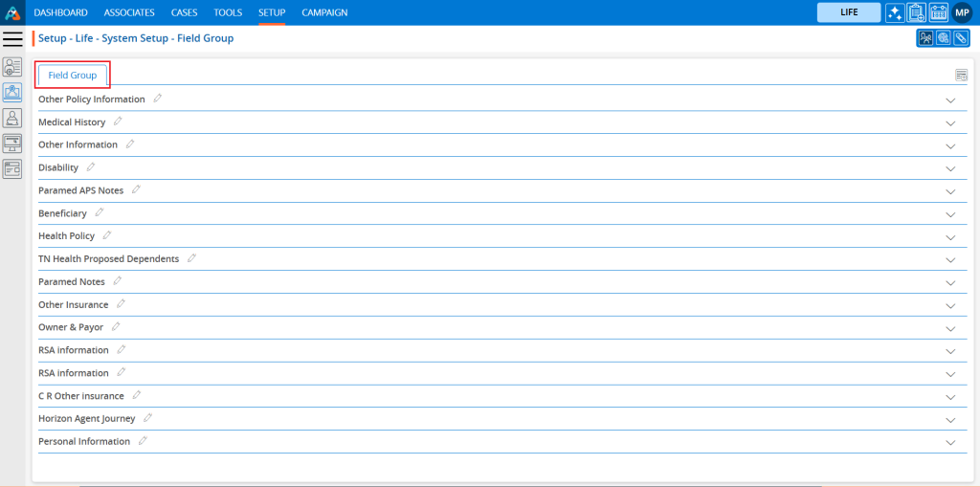Image resolution: width=980 pixels, height=487 pixels.
Task: Expand Horizon Agent Journey group
Action: pos(950,420)
